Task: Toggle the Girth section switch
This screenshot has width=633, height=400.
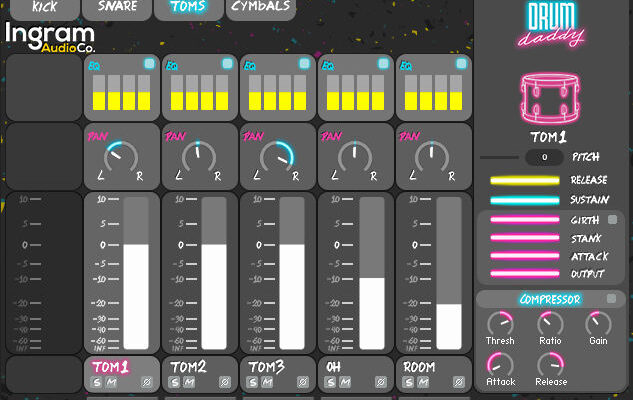Action: click(x=612, y=219)
